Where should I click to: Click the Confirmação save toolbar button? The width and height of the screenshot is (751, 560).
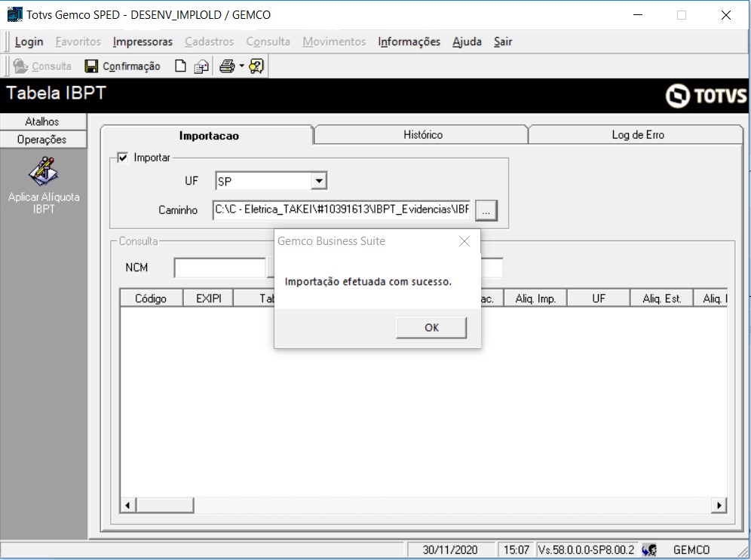point(123,66)
